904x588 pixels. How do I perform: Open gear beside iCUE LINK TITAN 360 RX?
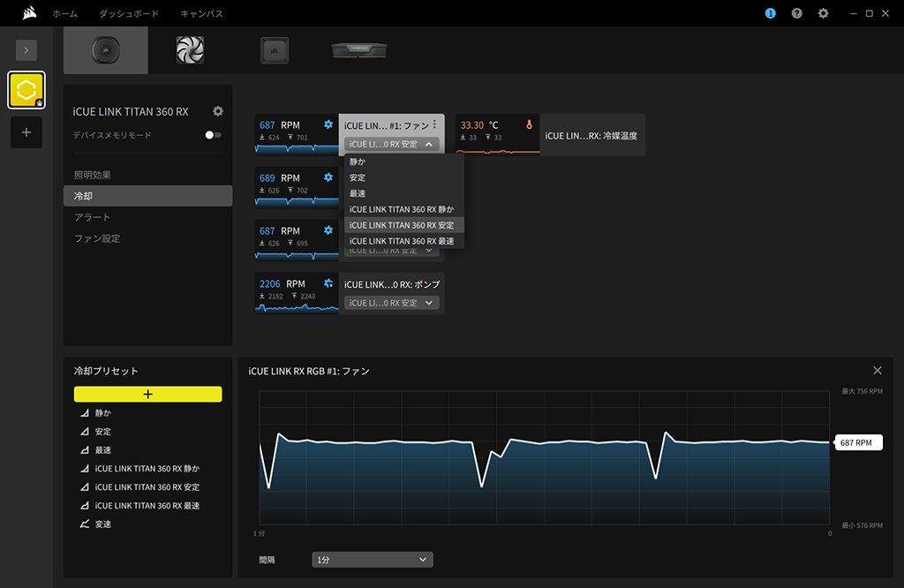click(218, 111)
